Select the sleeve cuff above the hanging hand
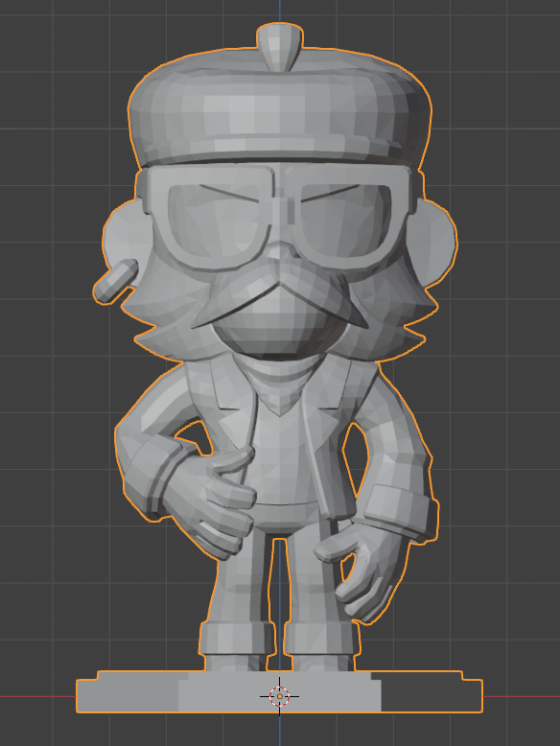 400,513
